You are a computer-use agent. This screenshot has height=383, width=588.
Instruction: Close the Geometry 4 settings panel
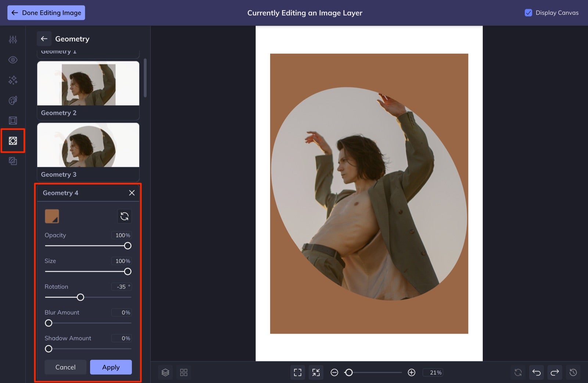pos(132,192)
